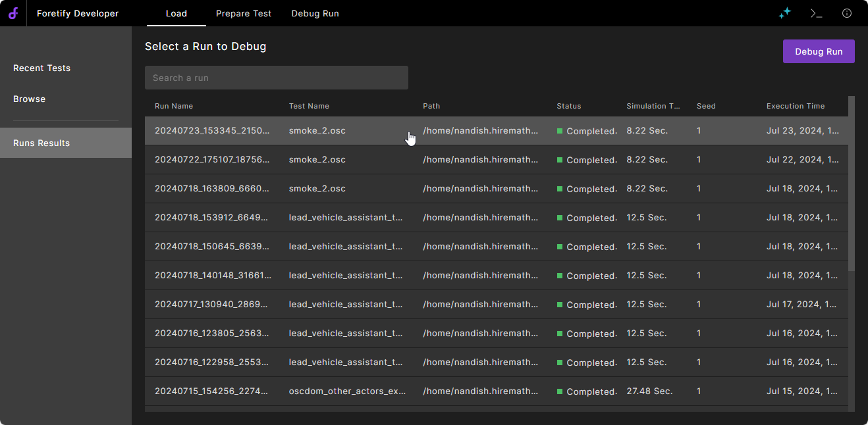
Task: Switch to the Prepare Test tab
Action: coord(243,13)
